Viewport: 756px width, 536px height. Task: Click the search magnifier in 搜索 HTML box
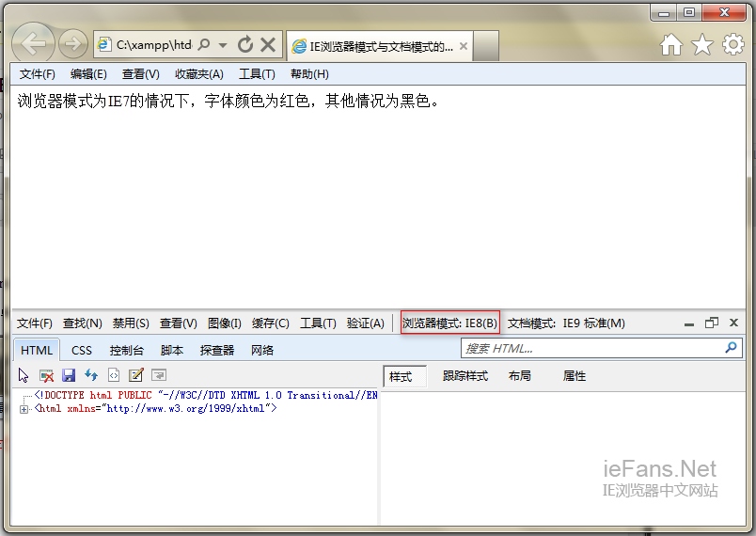732,347
